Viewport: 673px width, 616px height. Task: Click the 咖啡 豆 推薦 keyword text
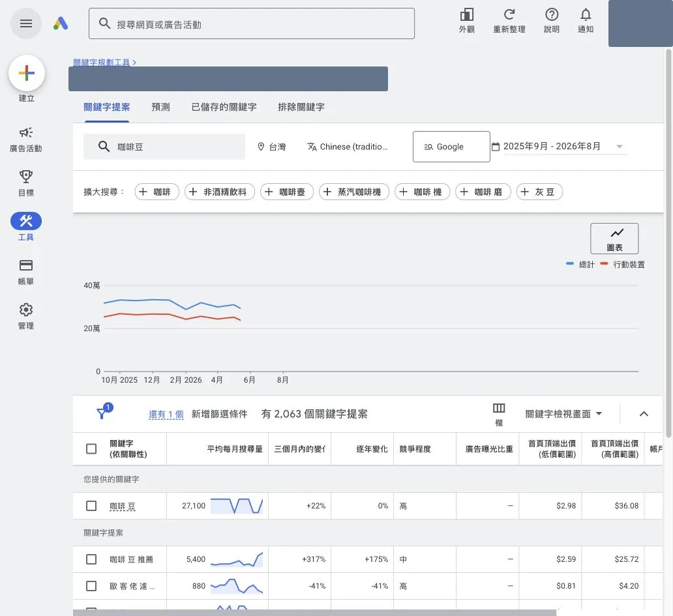point(131,559)
